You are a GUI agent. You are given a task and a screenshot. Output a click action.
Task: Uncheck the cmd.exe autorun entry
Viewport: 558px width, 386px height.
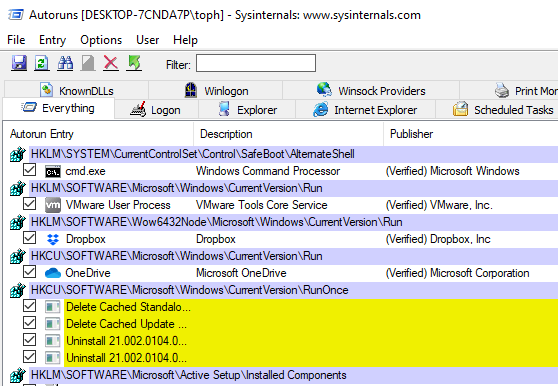pyautogui.click(x=29, y=170)
